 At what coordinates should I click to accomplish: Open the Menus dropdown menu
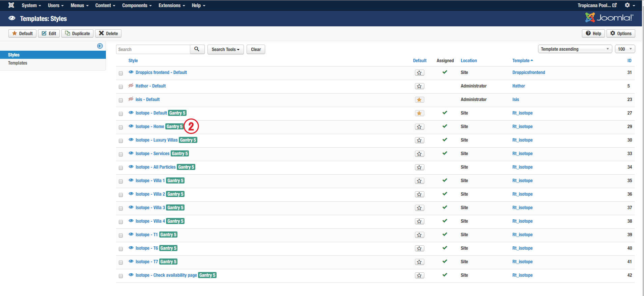[80, 5]
